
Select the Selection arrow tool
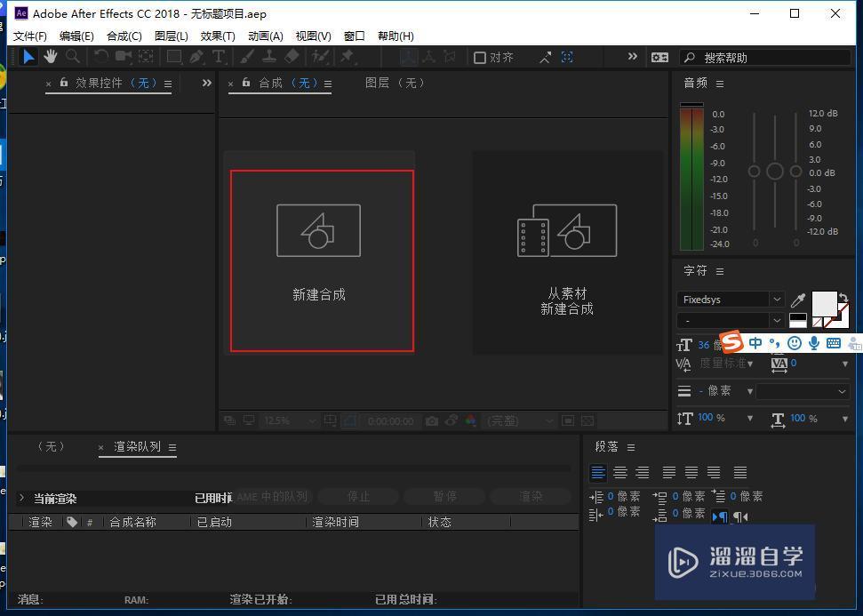pos(28,57)
